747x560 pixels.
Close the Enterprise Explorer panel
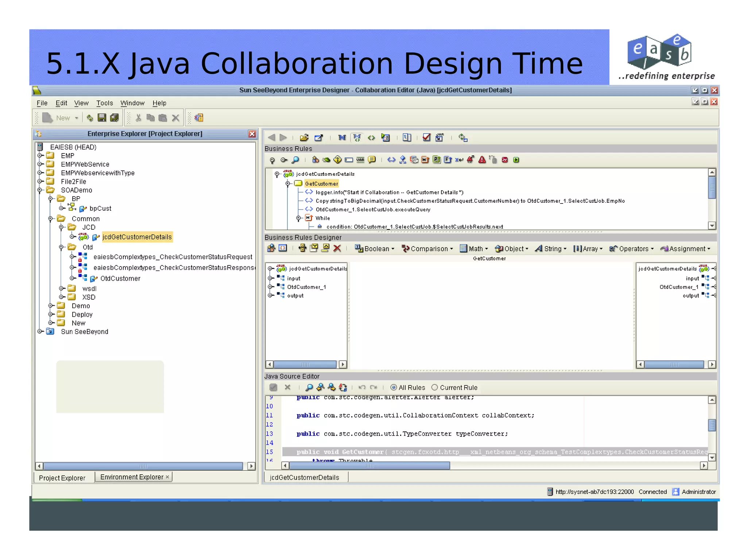click(x=252, y=134)
